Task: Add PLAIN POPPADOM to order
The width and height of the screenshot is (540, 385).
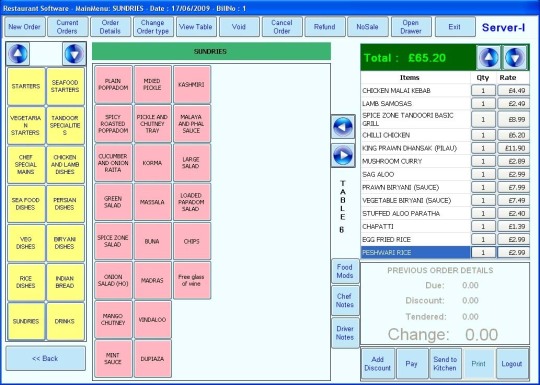Action: point(113,85)
